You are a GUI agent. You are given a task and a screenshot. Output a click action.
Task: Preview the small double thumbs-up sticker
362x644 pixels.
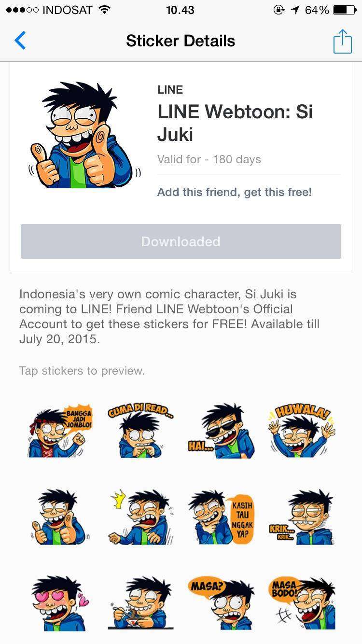(60, 518)
